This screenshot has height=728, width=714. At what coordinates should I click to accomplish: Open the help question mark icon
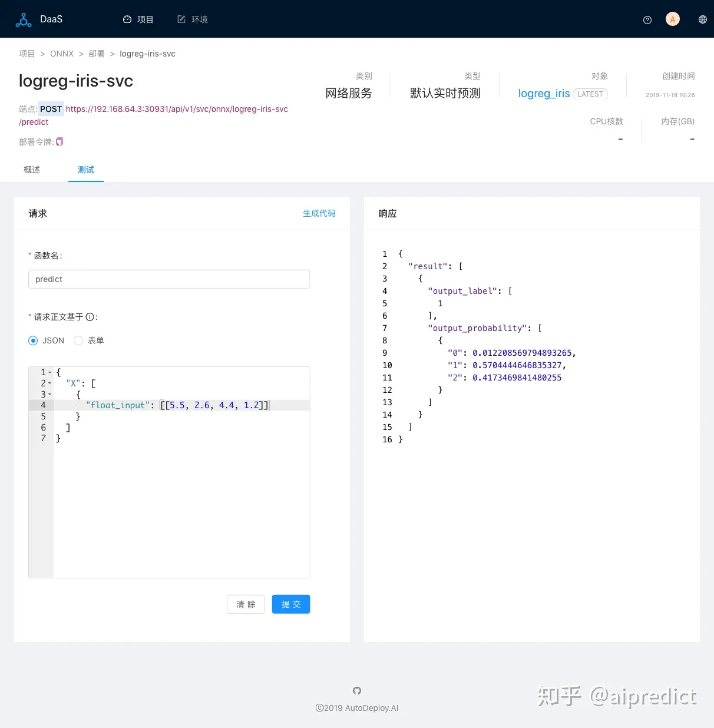[647, 19]
